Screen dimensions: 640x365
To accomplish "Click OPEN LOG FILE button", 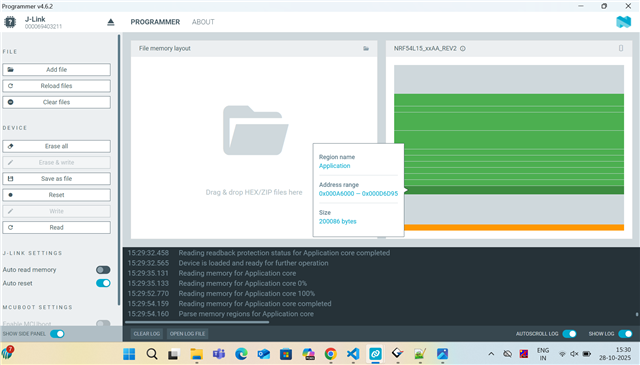I will (187, 334).
